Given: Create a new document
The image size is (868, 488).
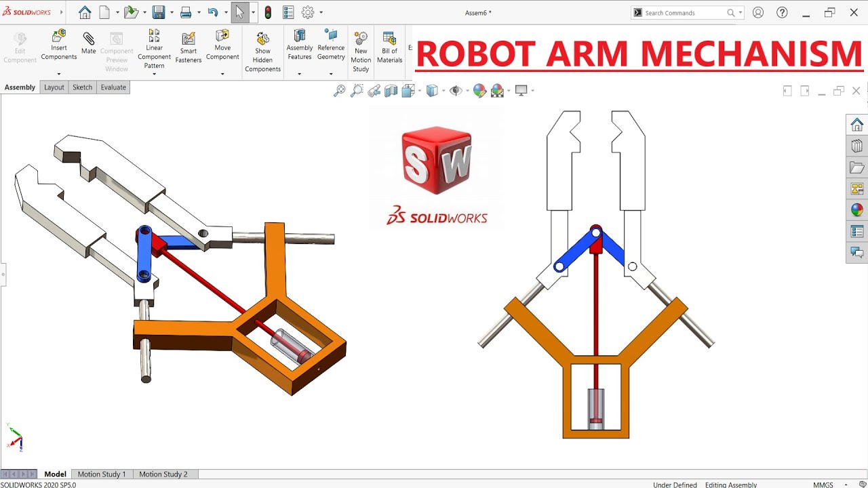Looking at the screenshot, I should (104, 12).
